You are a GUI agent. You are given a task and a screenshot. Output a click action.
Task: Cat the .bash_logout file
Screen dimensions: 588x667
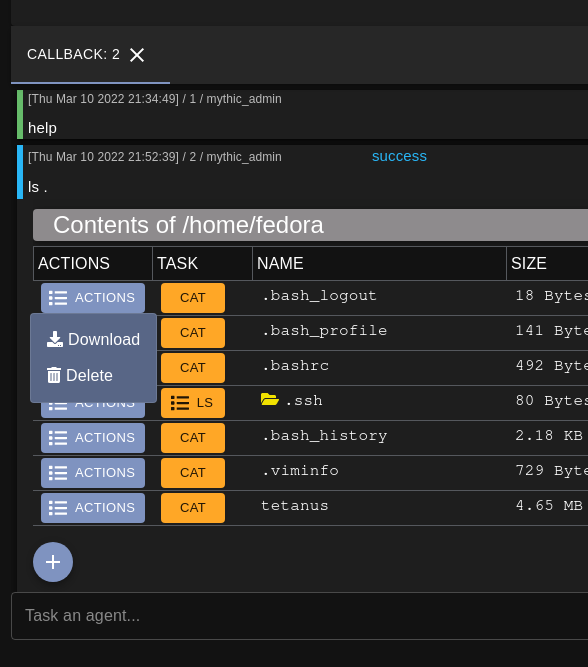[193, 298]
